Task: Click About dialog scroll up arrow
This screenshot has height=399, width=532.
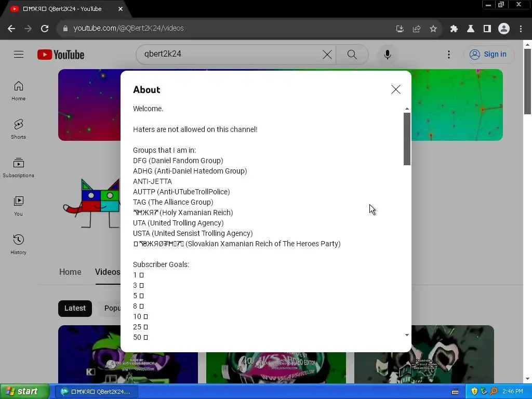Action: click(407, 109)
